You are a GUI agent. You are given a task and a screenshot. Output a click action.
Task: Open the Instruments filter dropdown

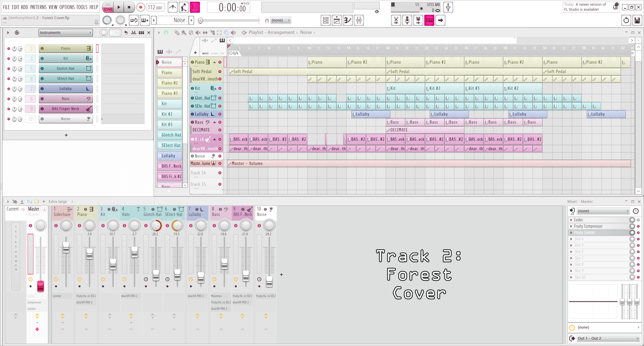[65, 33]
